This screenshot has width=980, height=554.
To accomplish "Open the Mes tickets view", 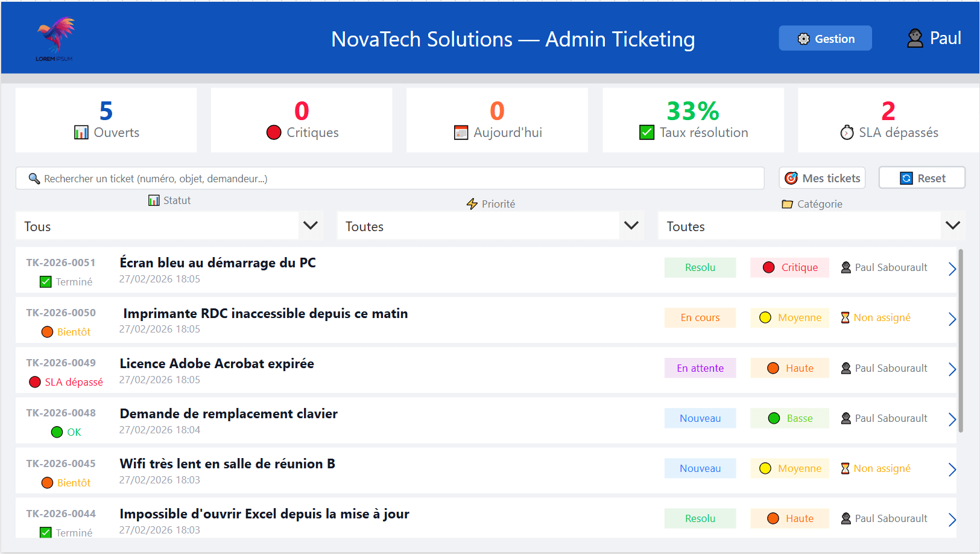I will (x=821, y=178).
